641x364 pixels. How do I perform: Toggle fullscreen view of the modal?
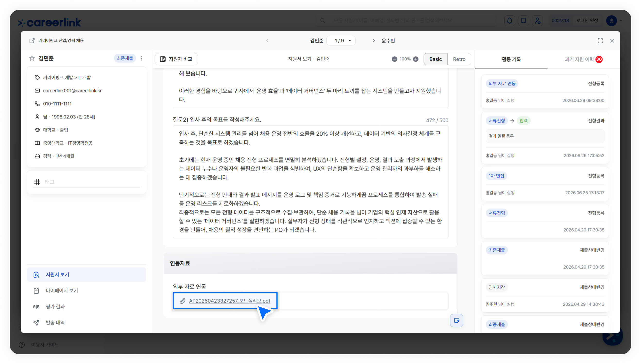click(x=600, y=41)
